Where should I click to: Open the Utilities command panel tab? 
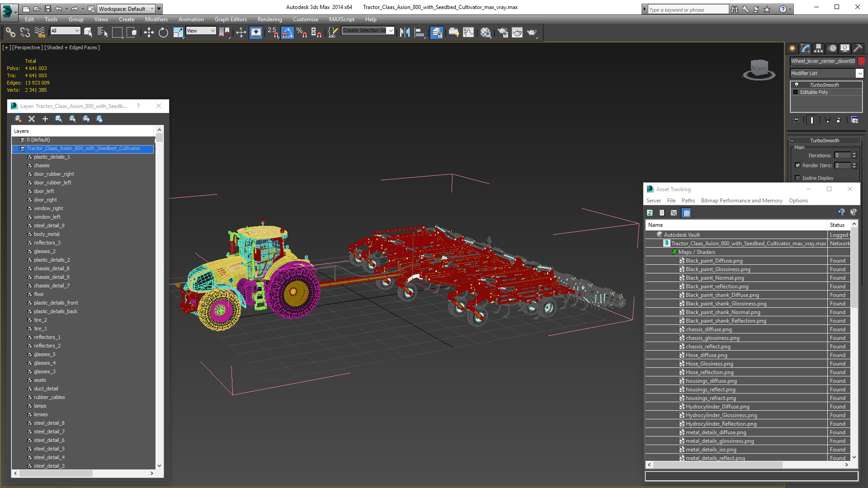pos(858,48)
